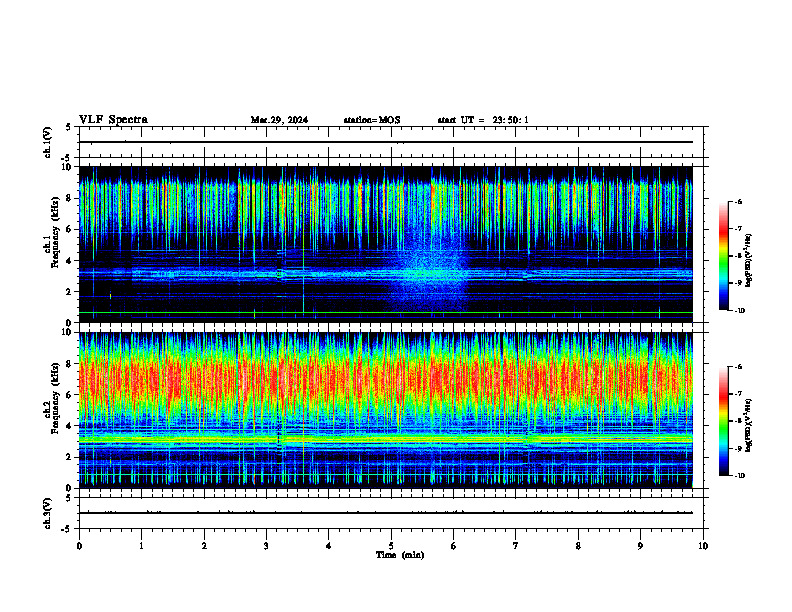Image resolution: width=792 pixels, height=612 pixels.
Task: Click the "6" kHz tick label on the ch.1 frequency axis
Action: pos(70,230)
